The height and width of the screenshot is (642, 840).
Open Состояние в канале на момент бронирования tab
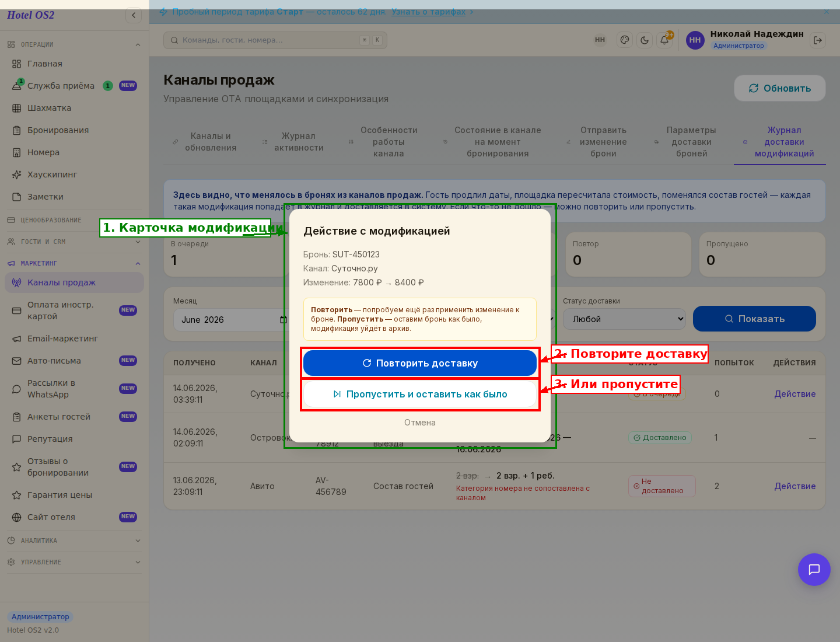click(x=492, y=142)
